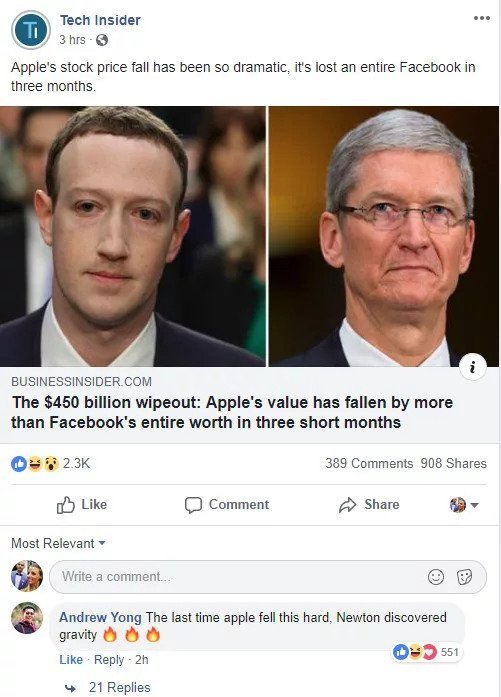The height and width of the screenshot is (697, 501).
Task: Open the commenting-as profile switcher dropdown
Action: (x=464, y=505)
